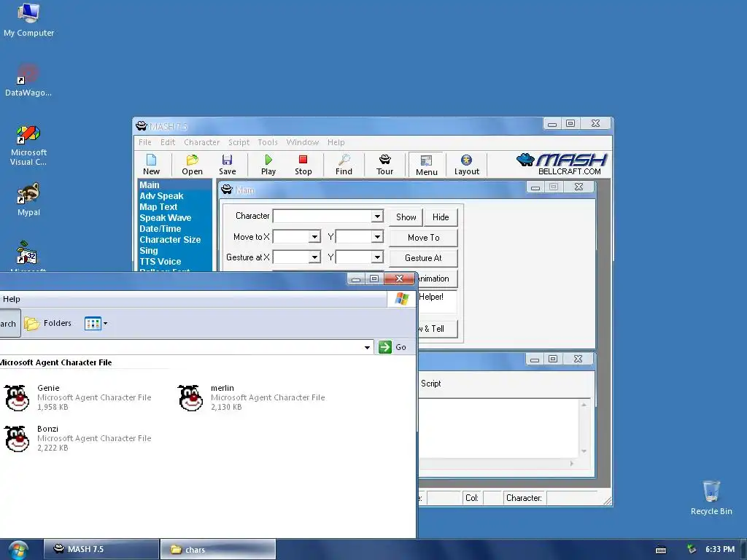This screenshot has height=560, width=747.
Task: Select the Microsoft Visual C... desktop icon
Action: (x=28, y=145)
